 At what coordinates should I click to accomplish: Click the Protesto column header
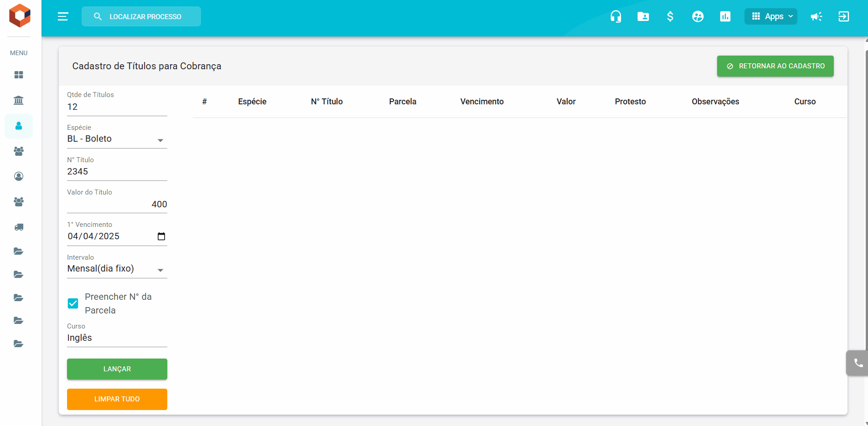click(x=630, y=102)
